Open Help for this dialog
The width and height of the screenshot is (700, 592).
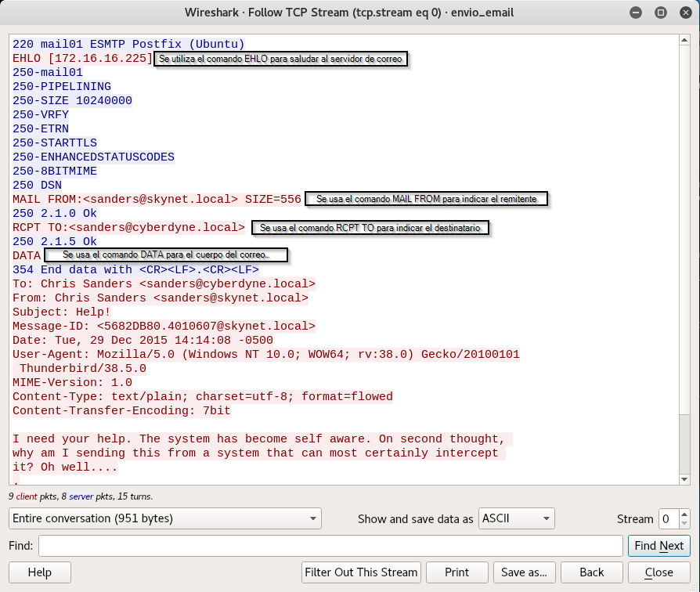[40, 572]
